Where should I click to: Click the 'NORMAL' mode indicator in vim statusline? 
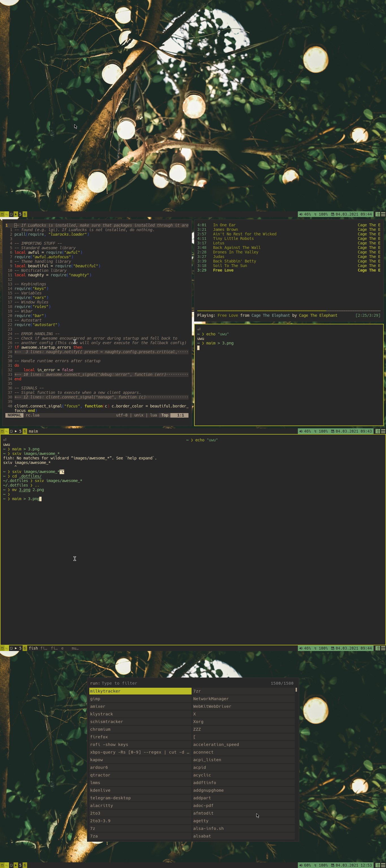point(14,415)
